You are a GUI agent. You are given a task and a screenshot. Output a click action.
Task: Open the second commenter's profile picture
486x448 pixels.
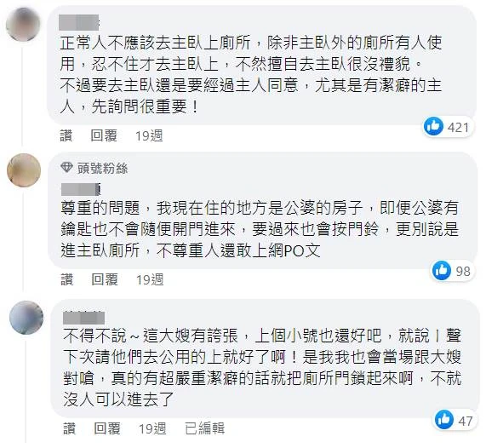coord(24,170)
